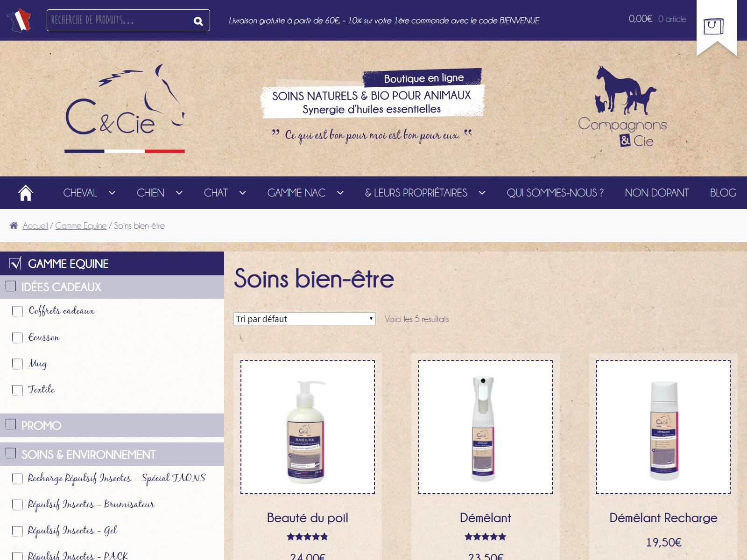
Task: Follow the Gamme Equine breadcrumb link
Action: (x=81, y=226)
